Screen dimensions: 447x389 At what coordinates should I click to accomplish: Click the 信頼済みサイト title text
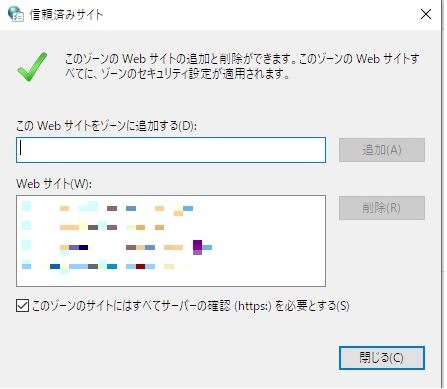(x=66, y=15)
